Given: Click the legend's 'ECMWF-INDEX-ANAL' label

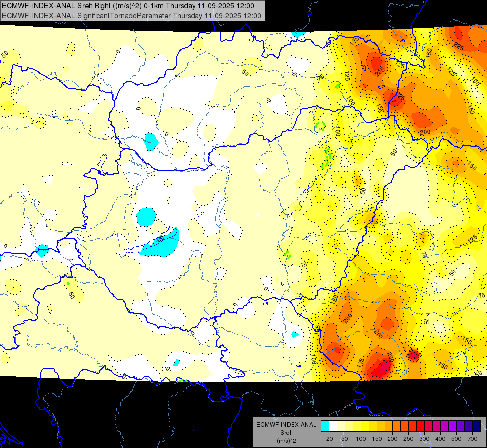Looking at the screenshot, I should 286,425.
